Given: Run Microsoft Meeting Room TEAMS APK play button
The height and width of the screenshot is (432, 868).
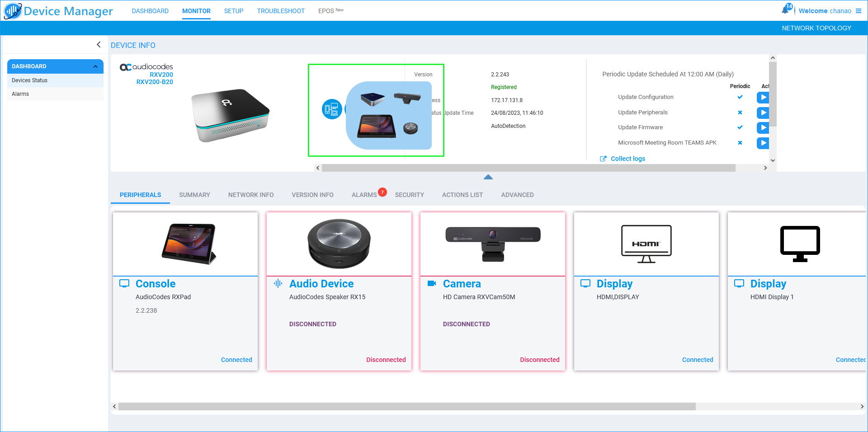Looking at the screenshot, I should tap(763, 143).
